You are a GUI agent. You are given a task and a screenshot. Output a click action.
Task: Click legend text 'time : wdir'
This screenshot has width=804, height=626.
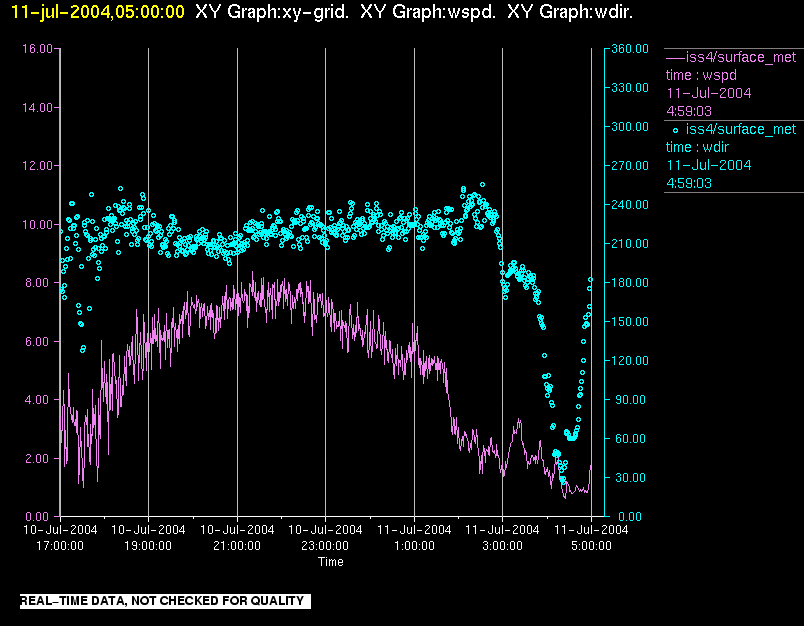[697, 148]
